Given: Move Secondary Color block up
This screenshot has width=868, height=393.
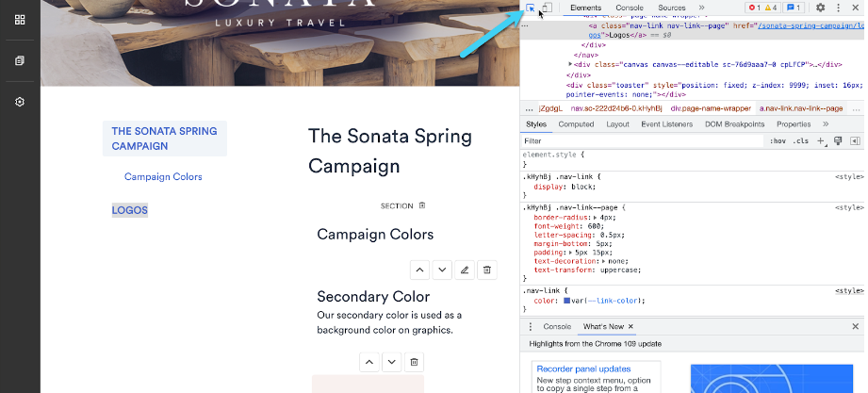Looking at the screenshot, I should pos(369,362).
